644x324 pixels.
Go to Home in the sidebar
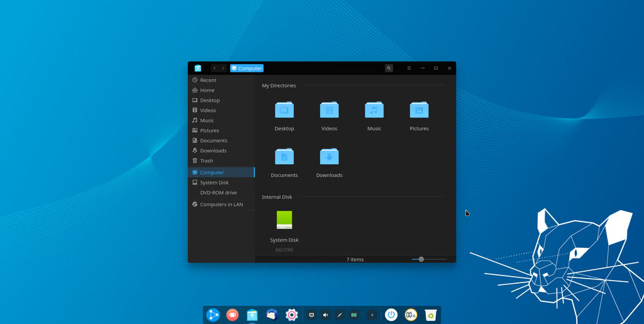221,90
